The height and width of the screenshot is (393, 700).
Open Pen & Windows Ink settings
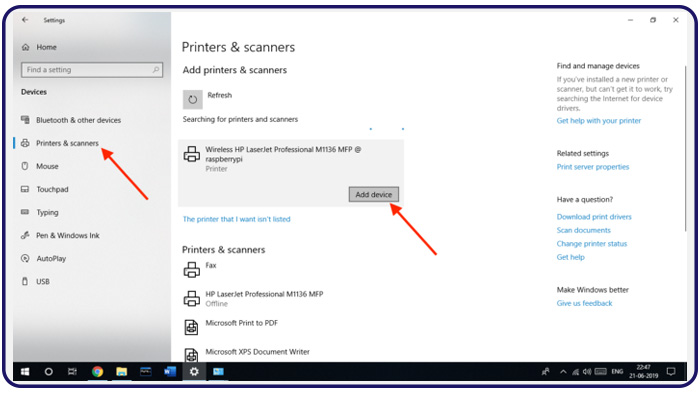tap(60, 235)
